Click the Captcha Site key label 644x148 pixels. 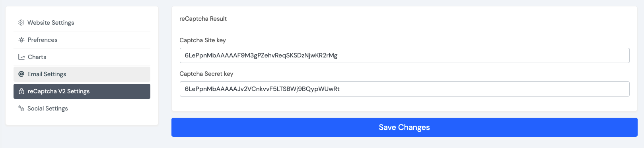click(x=202, y=40)
